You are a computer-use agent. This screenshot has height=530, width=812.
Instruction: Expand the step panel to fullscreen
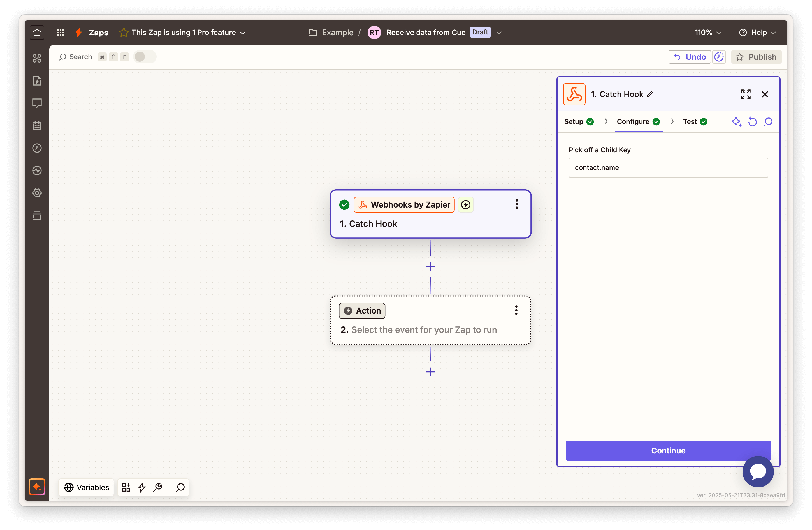pos(746,94)
